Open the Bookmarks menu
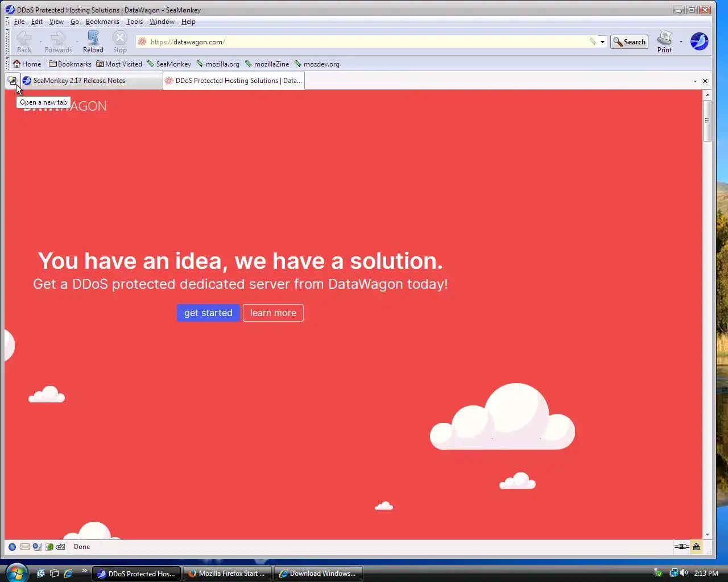The image size is (728, 582). tap(102, 22)
